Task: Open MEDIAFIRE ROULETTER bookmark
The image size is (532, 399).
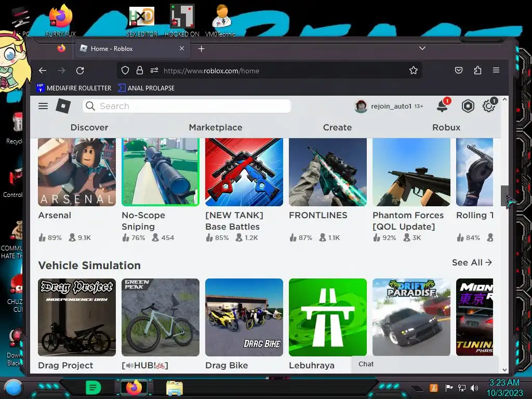Action: click(x=74, y=88)
